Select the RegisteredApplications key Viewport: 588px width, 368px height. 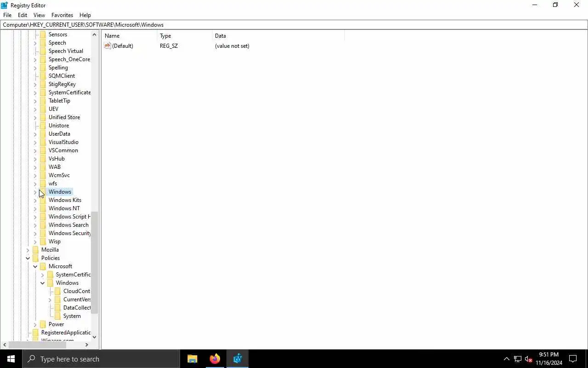[x=66, y=333]
